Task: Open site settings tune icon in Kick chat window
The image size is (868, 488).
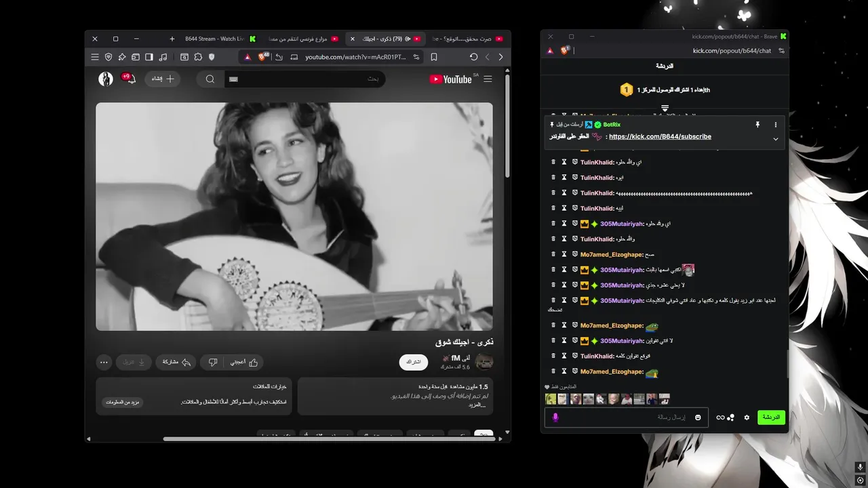Action: point(781,51)
